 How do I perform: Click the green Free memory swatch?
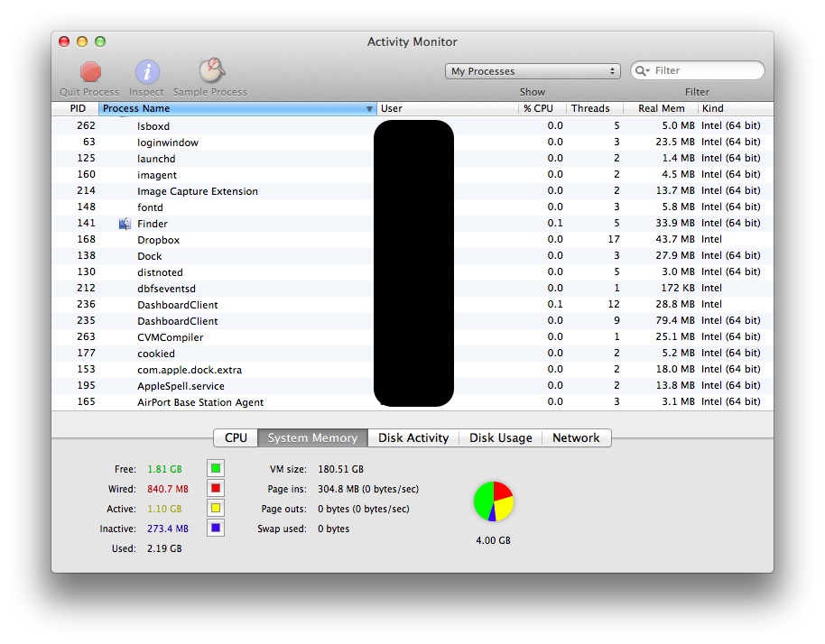pos(216,468)
